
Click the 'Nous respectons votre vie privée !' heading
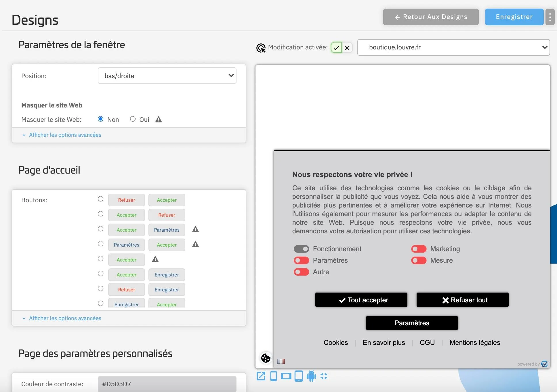352,174
